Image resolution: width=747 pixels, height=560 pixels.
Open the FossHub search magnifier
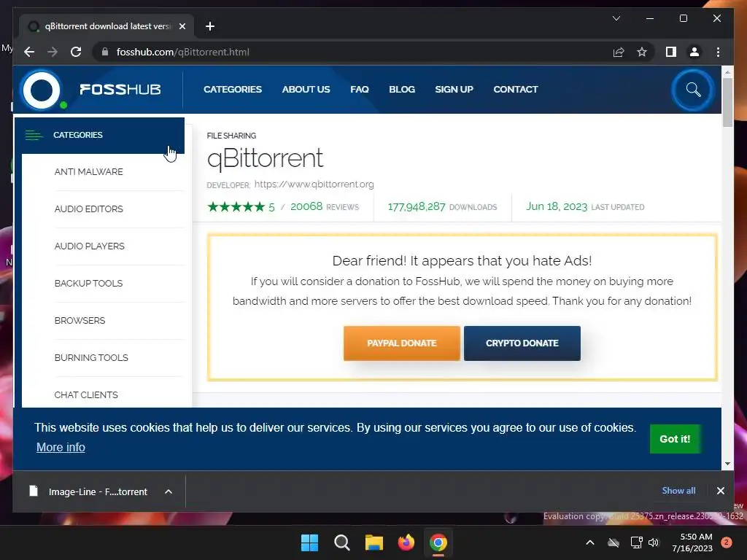click(x=693, y=90)
